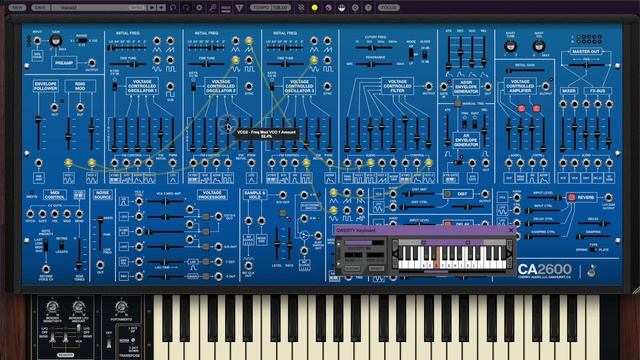Click the Master Out pan slider
Image resolution: width=640 pixels, height=360 pixels.
[x=586, y=65]
